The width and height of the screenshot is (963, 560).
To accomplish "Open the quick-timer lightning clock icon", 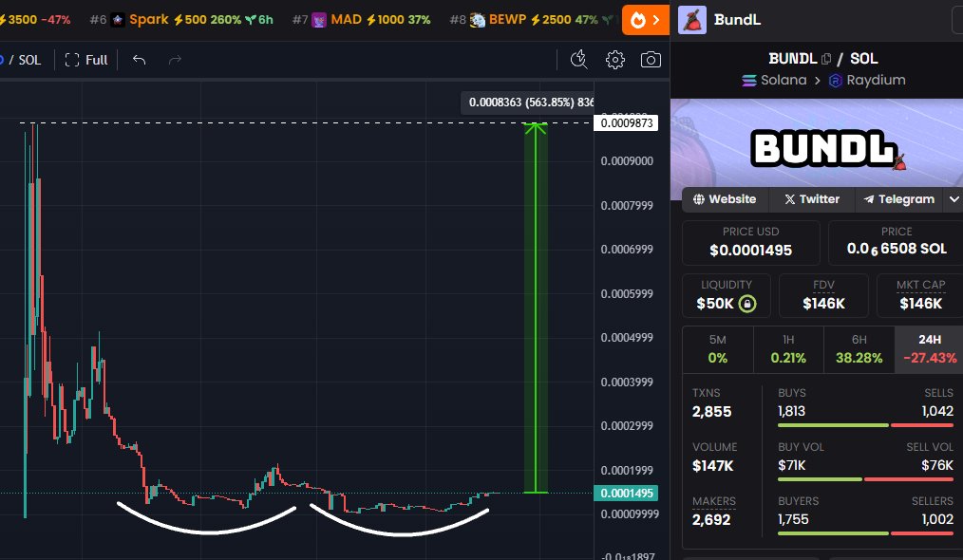I will [x=578, y=59].
